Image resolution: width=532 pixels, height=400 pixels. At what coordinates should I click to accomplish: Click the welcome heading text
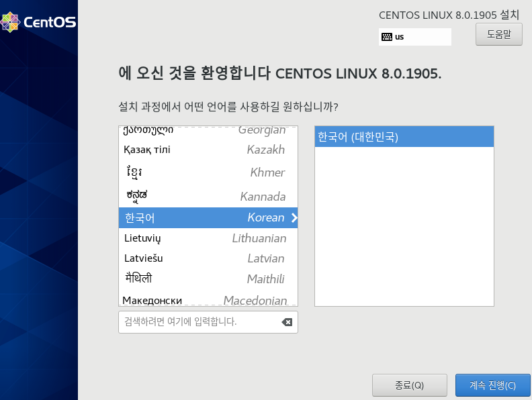point(280,73)
